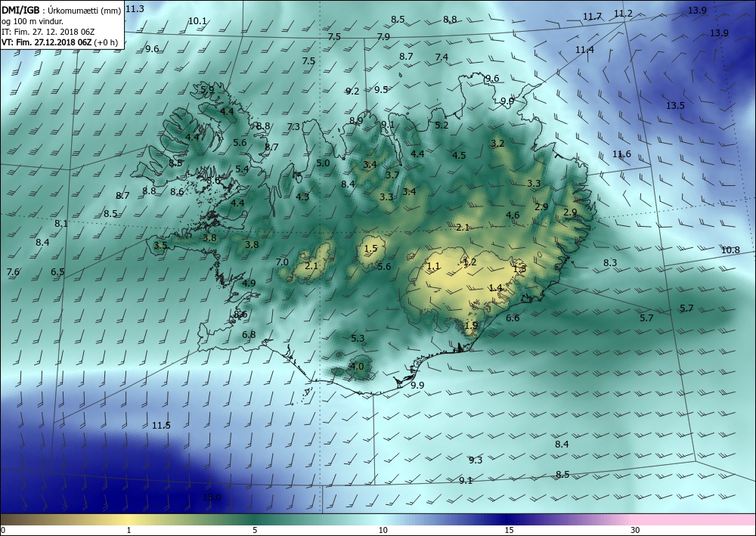The image size is (756, 536).
Task: Click the map value '11.4'
Action: tap(584, 50)
